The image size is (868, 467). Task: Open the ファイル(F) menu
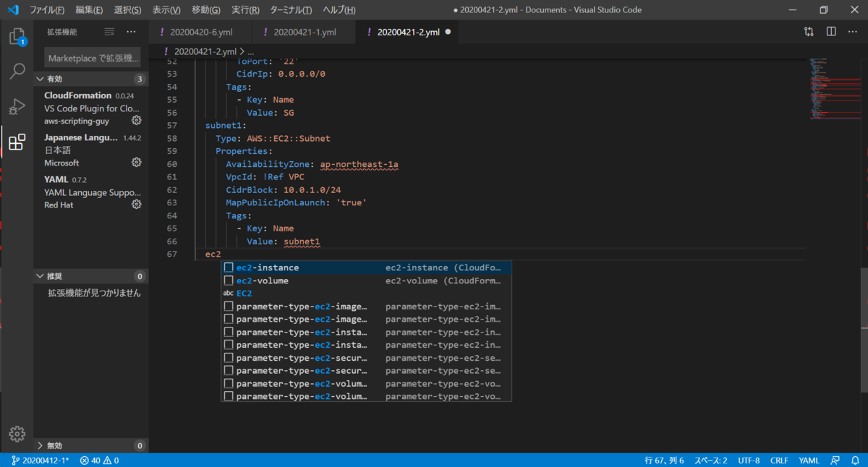point(47,10)
